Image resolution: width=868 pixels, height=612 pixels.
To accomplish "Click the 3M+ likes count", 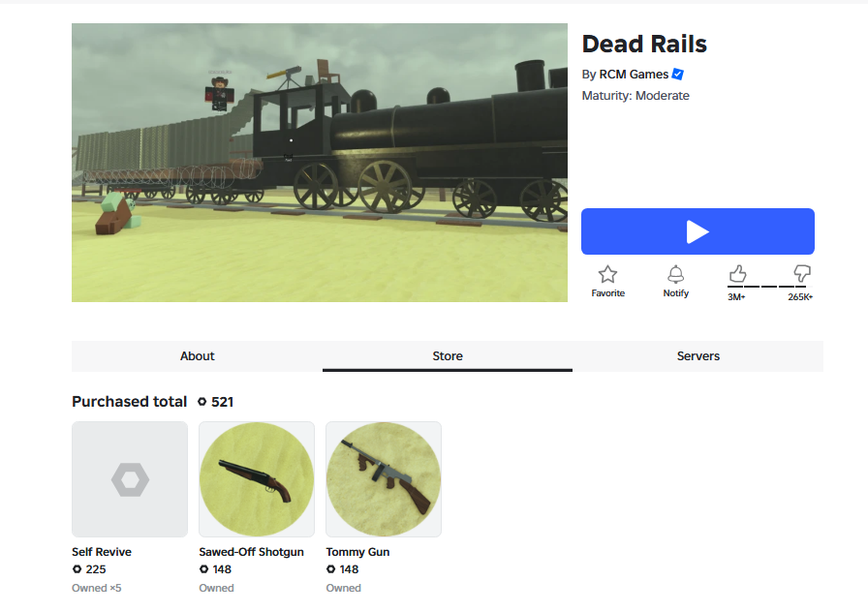I will [x=736, y=297].
